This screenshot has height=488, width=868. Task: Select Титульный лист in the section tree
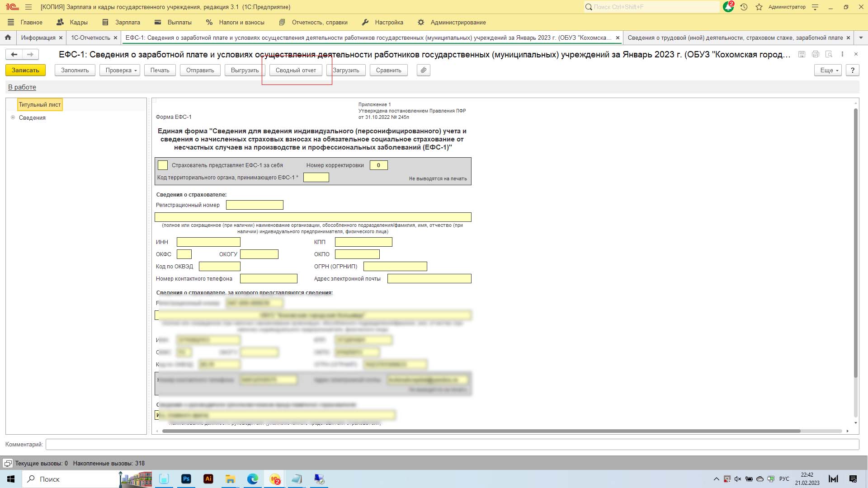pyautogui.click(x=40, y=104)
